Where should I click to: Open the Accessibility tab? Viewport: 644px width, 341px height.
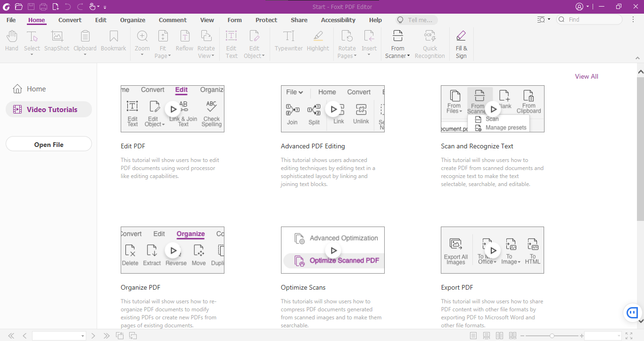click(x=338, y=20)
